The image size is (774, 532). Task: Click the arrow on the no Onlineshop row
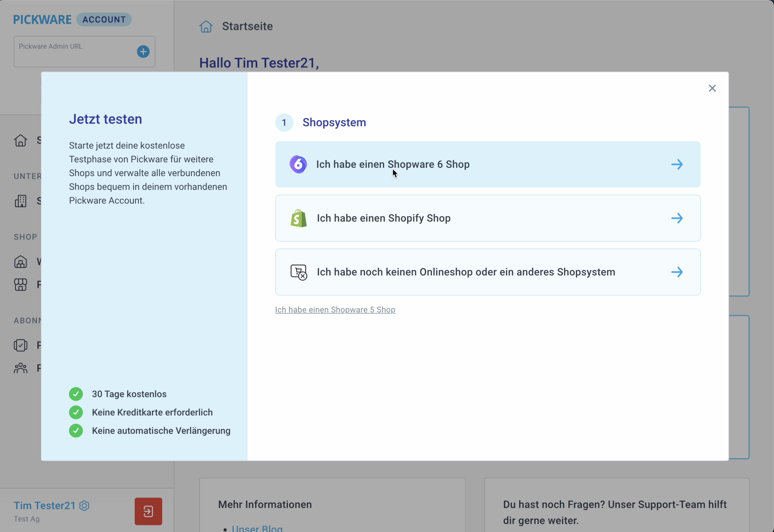(x=677, y=272)
